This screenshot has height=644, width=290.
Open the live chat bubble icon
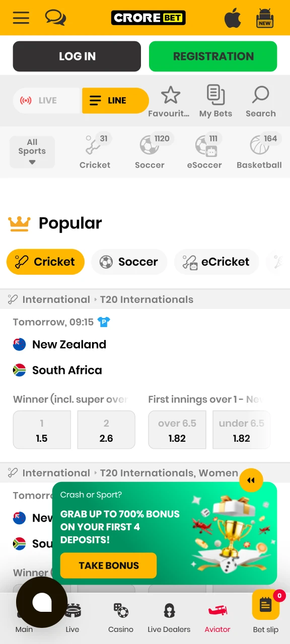tap(55, 18)
